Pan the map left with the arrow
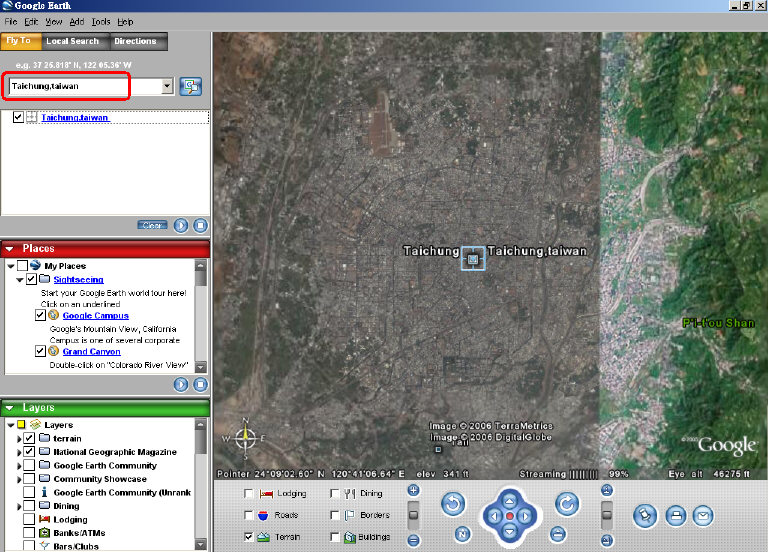Viewport: 768px width, 552px height. (494, 516)
